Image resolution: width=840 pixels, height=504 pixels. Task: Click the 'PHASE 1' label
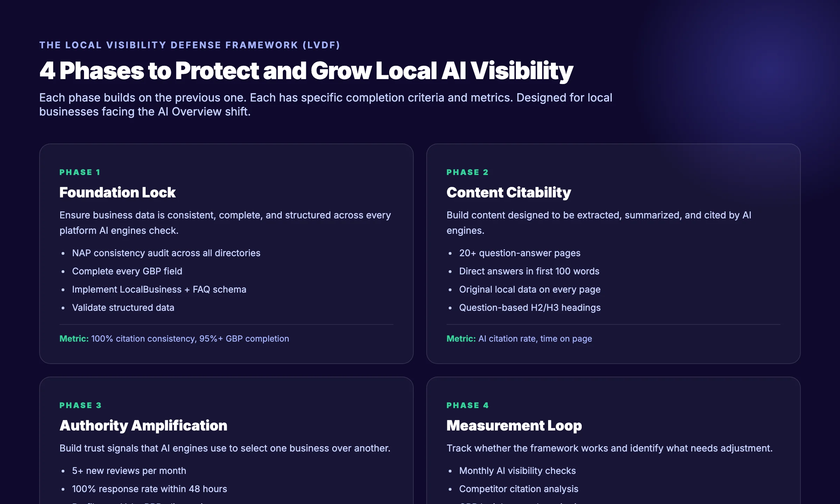pos(80,172)
